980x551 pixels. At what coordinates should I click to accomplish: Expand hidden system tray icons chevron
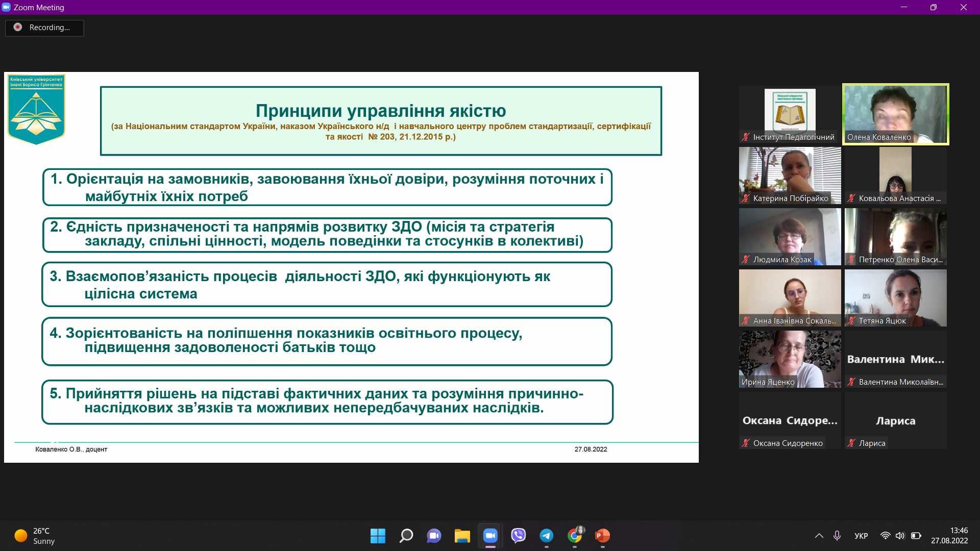click(819, 536)
